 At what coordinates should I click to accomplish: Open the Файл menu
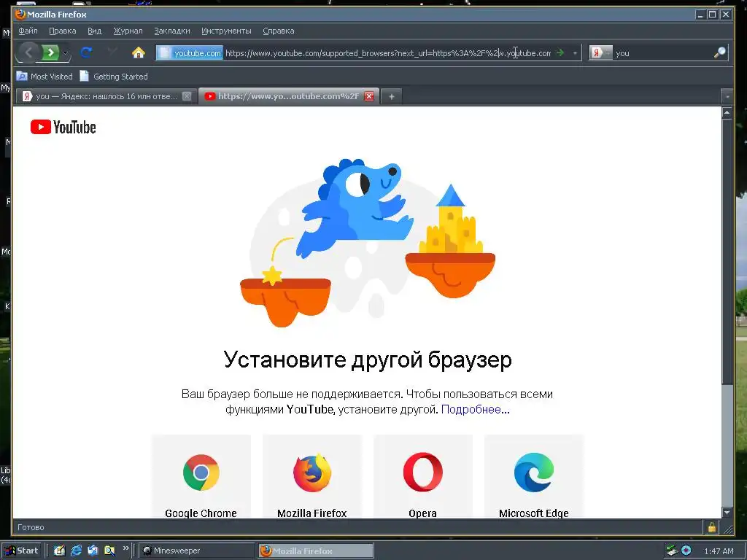point(28,31)
